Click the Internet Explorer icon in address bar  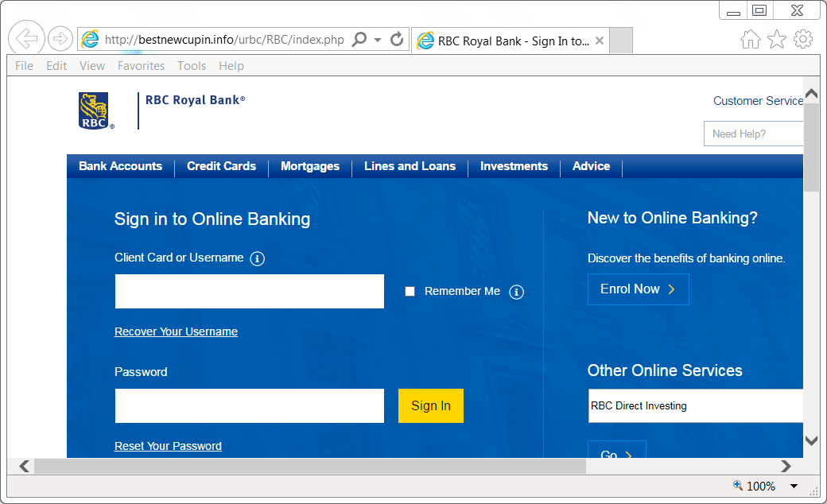(90, 40)
